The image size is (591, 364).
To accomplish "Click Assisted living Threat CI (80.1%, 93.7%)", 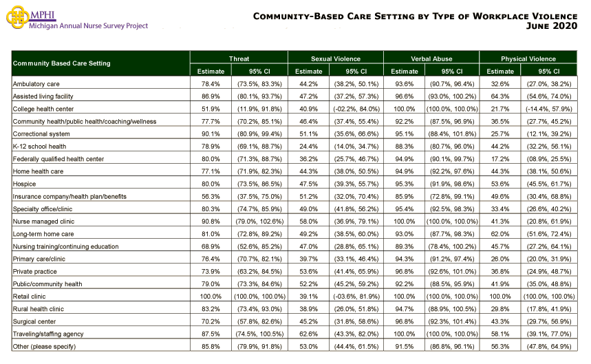I will (259, 96).
